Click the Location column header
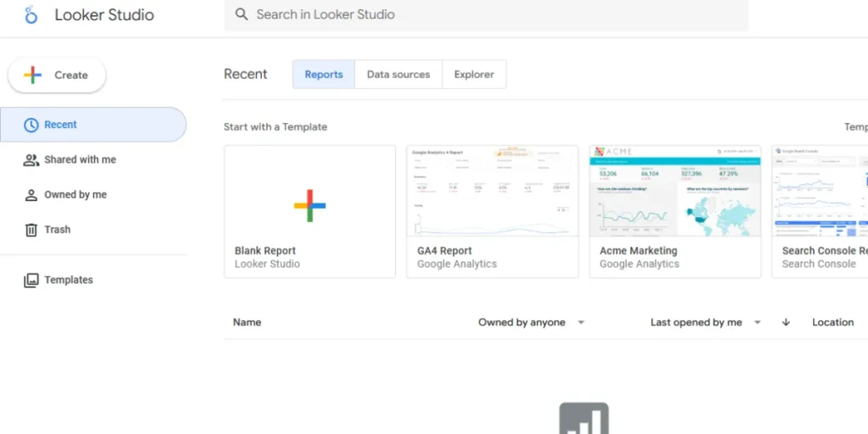The width and height of the screenshot is (868, 434). tap(832, 322)
